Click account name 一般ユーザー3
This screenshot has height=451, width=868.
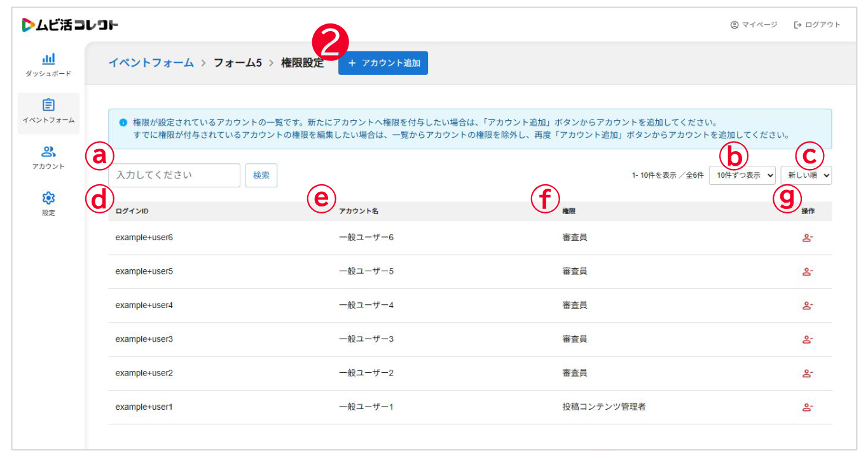click(366, 339)
